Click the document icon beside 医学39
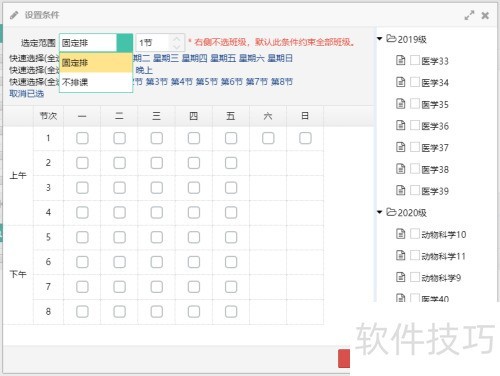This screenshot has width=500, height=376. [x=400, y=190]
